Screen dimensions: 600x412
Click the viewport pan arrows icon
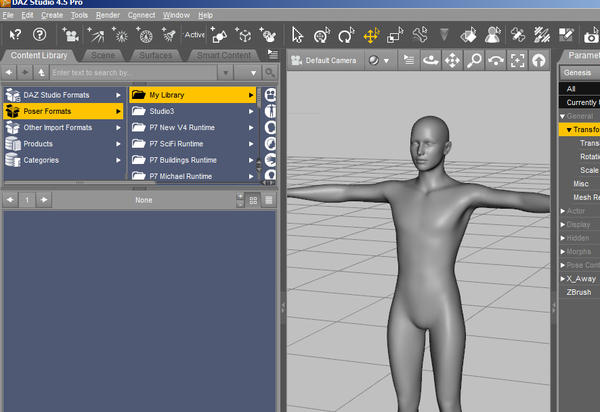point(452,61)
